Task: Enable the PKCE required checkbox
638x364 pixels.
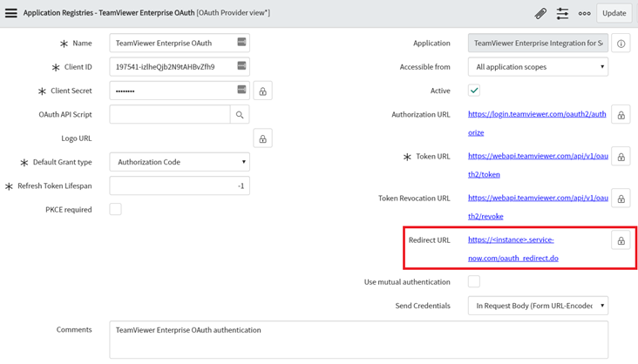Action: 116,209
